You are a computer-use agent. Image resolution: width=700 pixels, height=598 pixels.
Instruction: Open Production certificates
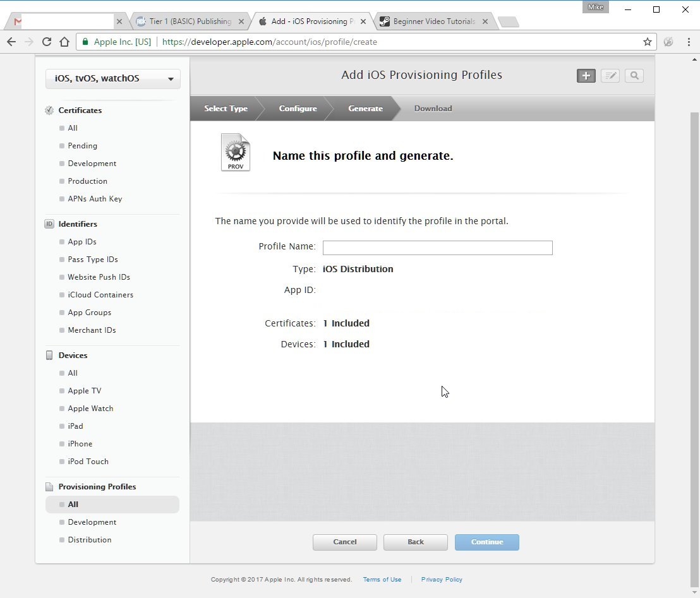pos(87,181)
